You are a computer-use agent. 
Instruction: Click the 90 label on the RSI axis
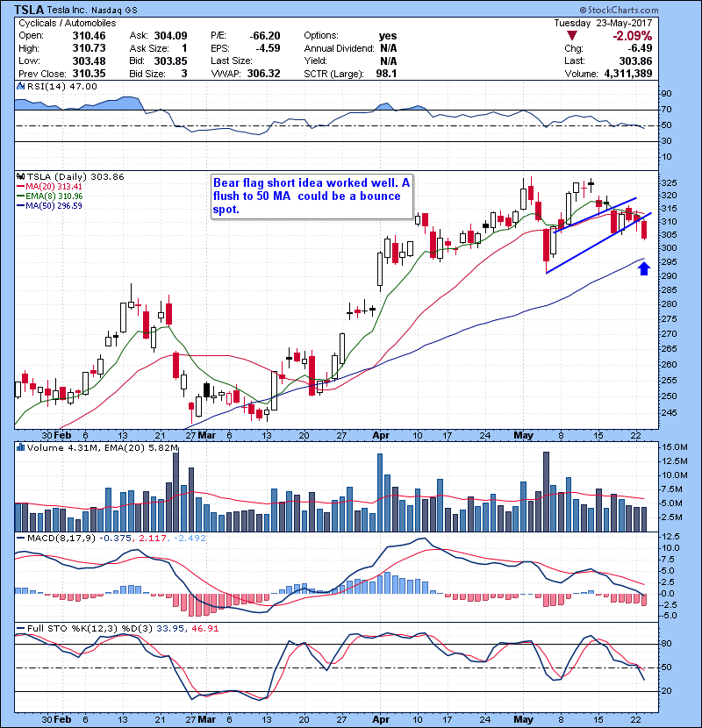pos(666,94)
